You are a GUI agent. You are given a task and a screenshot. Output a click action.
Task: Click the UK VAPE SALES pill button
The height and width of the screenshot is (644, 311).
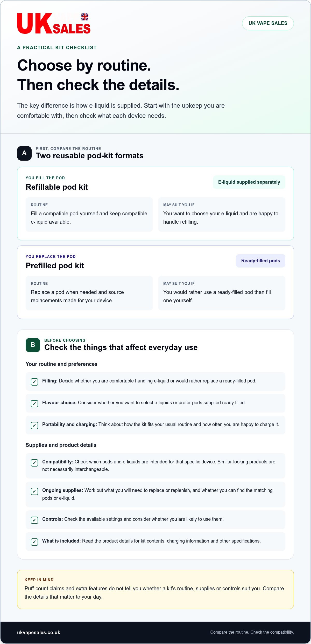[268, 23]
